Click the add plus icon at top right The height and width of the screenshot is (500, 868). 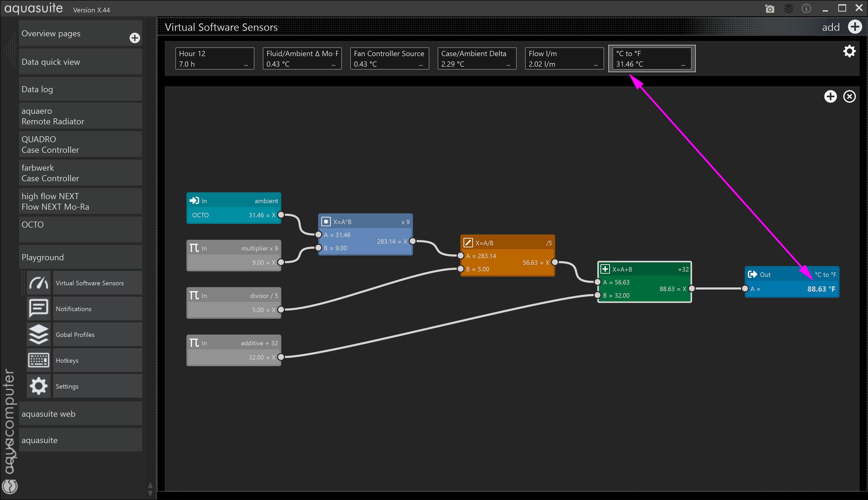tap(855, 27)
